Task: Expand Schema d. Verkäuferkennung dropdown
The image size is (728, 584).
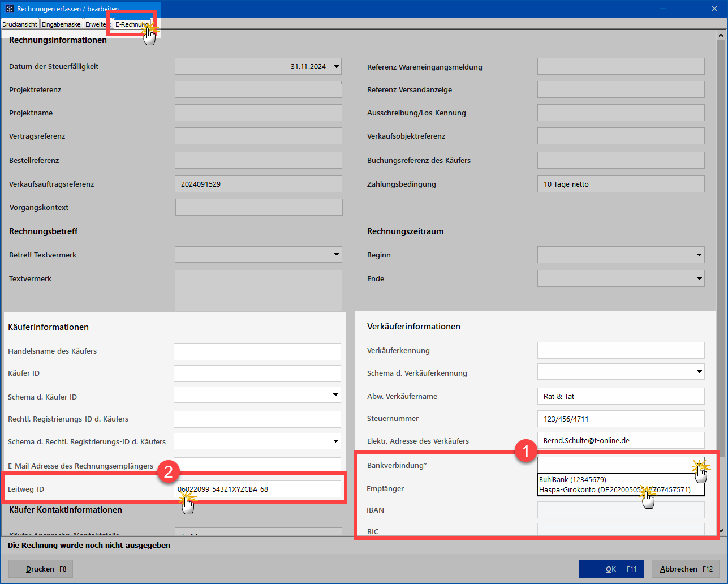Action: point(699,372)
